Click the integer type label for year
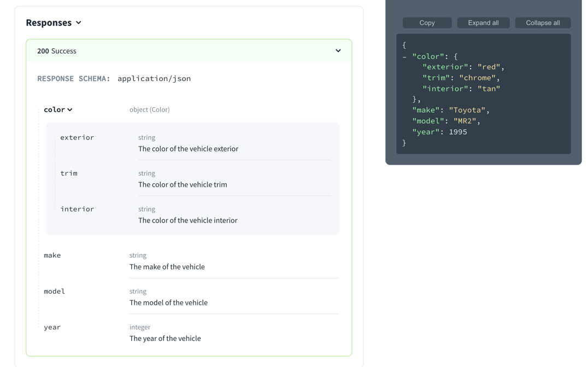This screenshot has width=588, height=367. pos(140,327)
